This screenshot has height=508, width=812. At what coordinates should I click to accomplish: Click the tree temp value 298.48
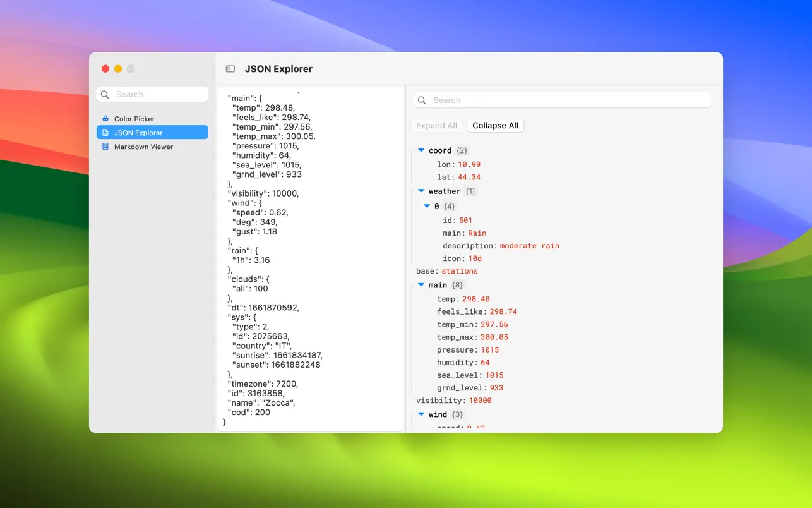476,299
